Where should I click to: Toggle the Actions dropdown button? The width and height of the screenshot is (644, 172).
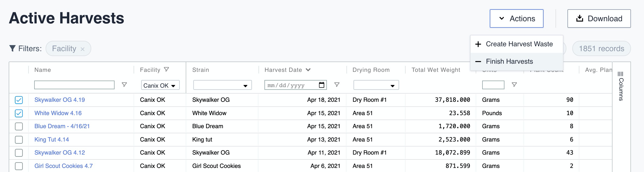coord(516,19)
